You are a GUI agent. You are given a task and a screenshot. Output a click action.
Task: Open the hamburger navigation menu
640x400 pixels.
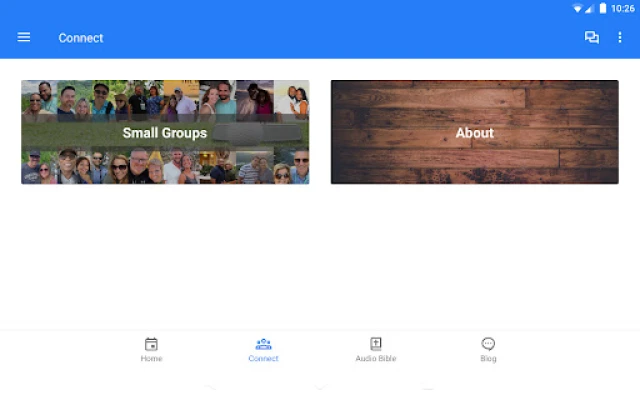24,37
